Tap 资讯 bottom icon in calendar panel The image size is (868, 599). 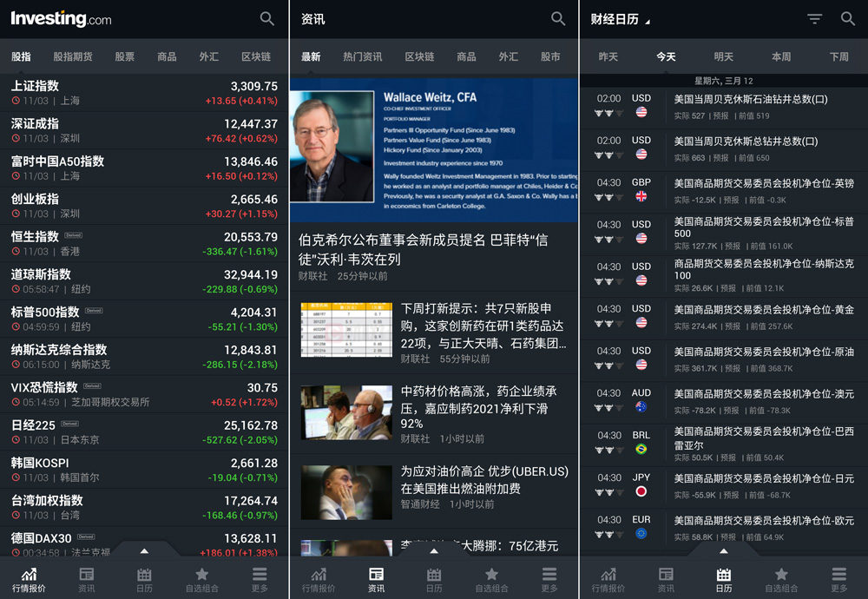[x=666, y=579]
